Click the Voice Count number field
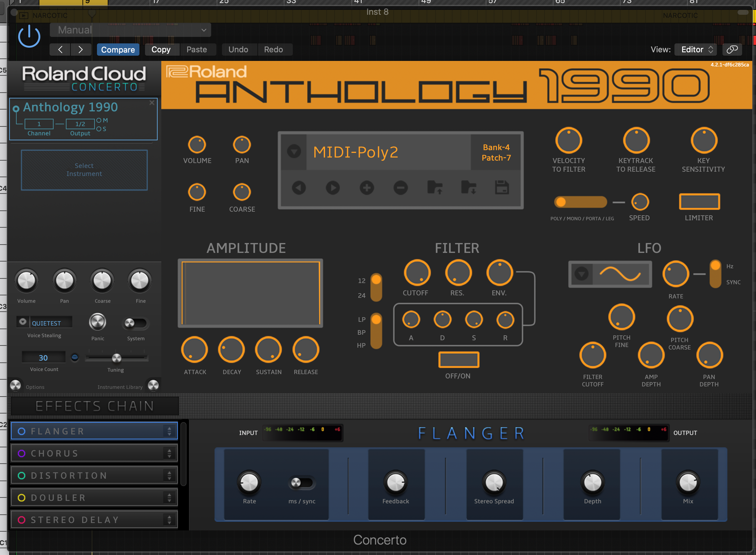756x555 pixels. [x=43, y=357]
